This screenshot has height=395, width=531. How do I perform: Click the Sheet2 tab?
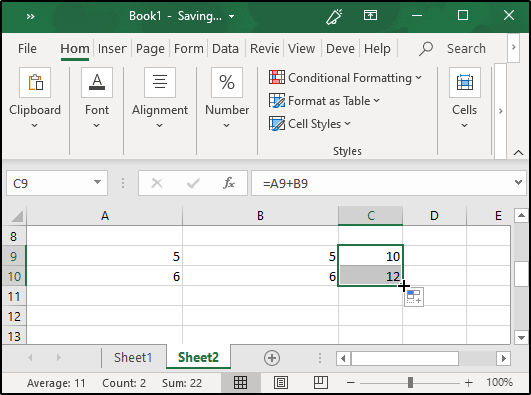(x=198, y=357)
